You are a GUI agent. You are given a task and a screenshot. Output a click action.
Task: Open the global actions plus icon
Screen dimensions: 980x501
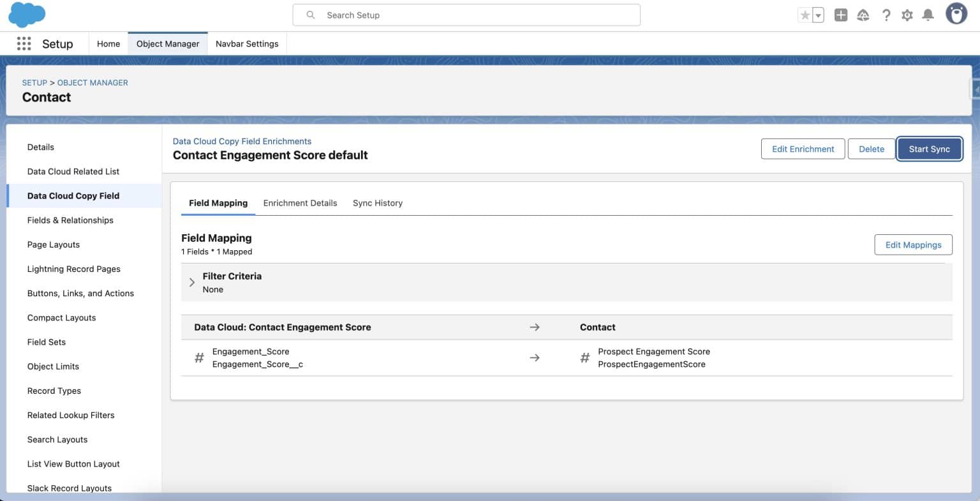[841, 15]
